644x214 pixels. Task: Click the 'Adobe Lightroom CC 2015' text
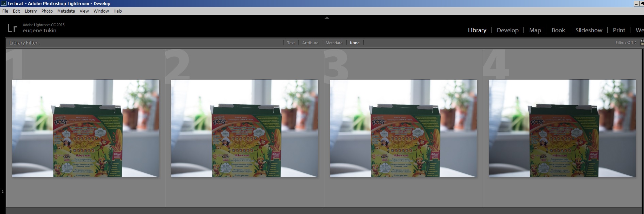(x=44, y=25)
